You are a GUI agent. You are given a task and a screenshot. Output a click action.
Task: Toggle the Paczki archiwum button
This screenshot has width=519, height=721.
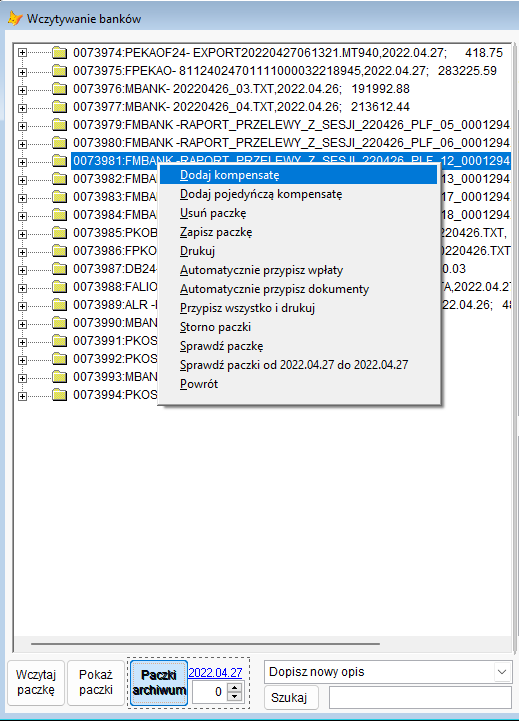pos(159,682)
